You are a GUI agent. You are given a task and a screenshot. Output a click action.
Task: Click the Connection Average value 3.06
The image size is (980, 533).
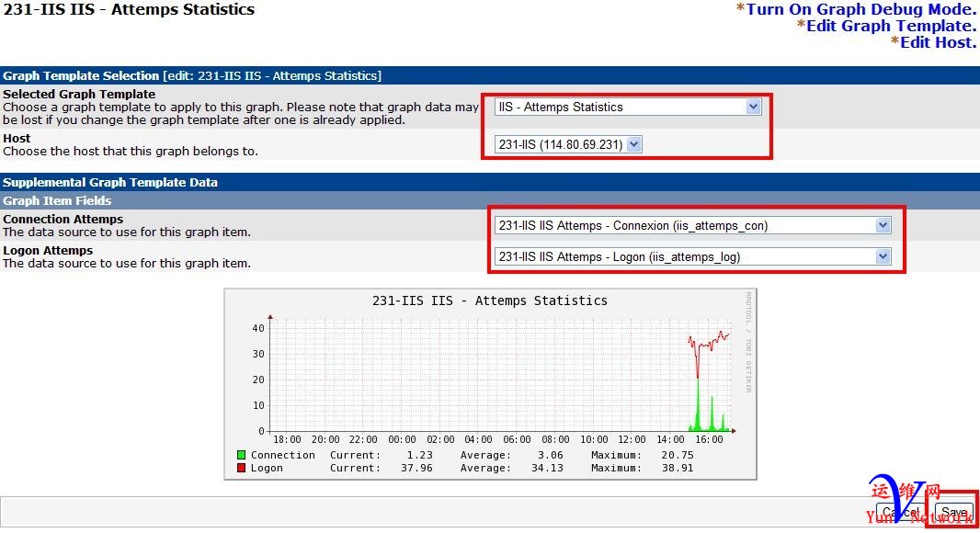click(551, 455)
